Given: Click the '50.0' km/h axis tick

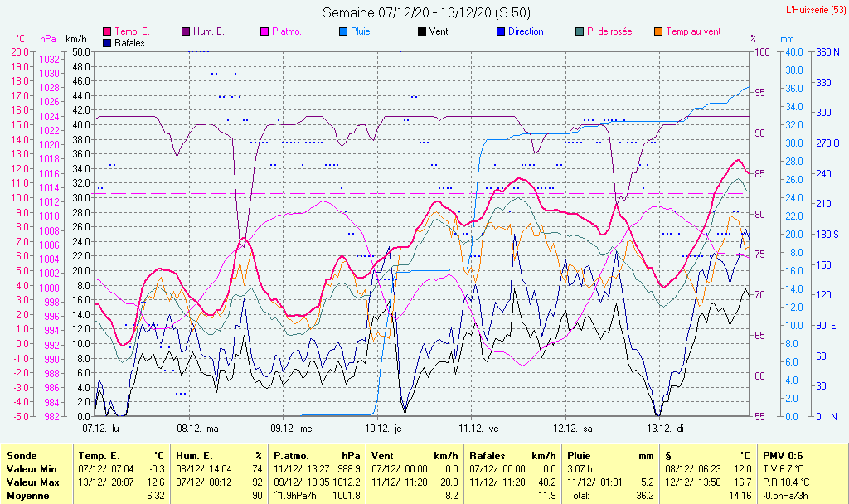Looking at the screenshot, I should [81, 52].
